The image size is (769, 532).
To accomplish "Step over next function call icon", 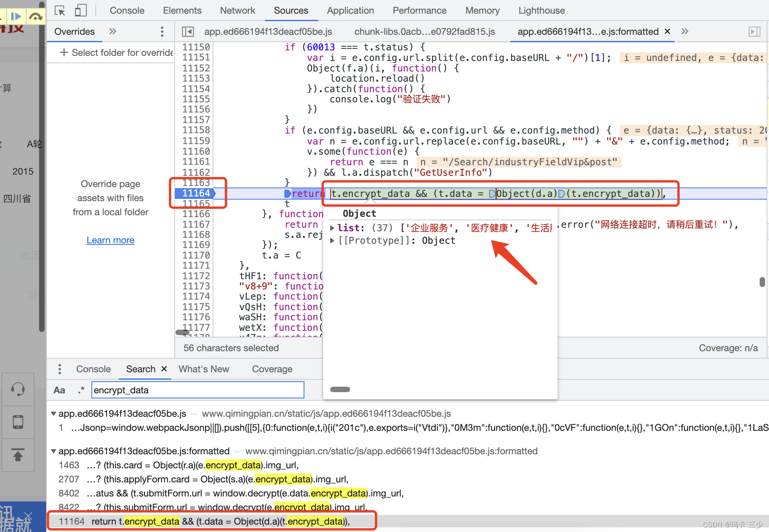I will pos(36,16).
